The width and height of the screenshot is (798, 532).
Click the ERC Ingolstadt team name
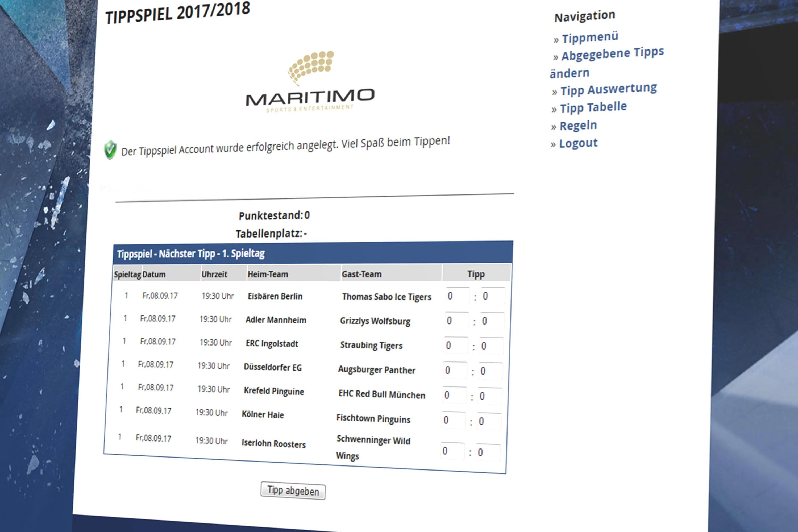coord(272,344)
